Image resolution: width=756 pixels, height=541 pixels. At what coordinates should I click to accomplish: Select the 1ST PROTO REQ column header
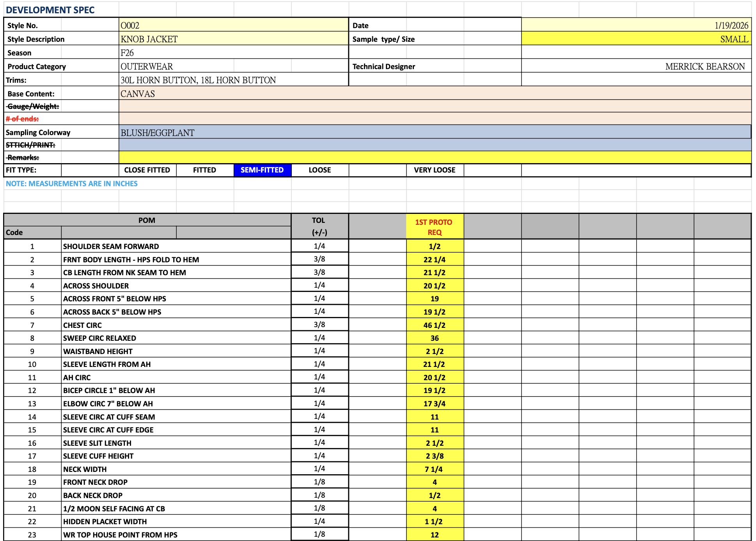click(434, 227)
